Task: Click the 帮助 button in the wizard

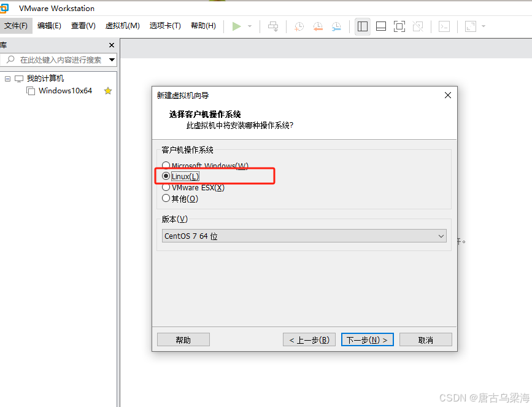Action: (x=183, y=340)
